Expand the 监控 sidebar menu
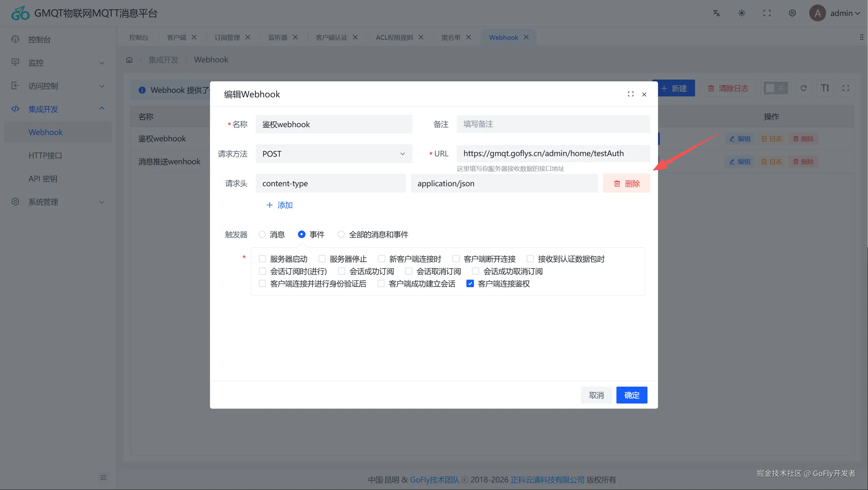This screenshot has width=868, height=490. point(58,63)
